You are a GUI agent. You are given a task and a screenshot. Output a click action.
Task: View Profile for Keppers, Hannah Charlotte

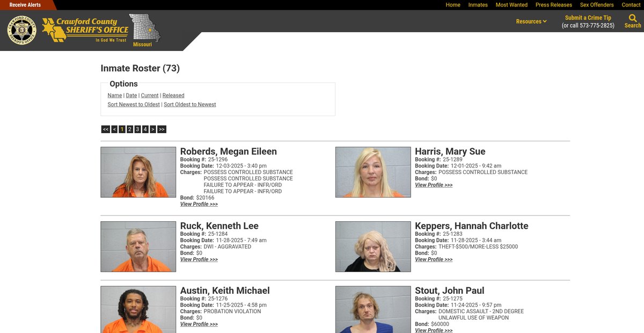434,259
